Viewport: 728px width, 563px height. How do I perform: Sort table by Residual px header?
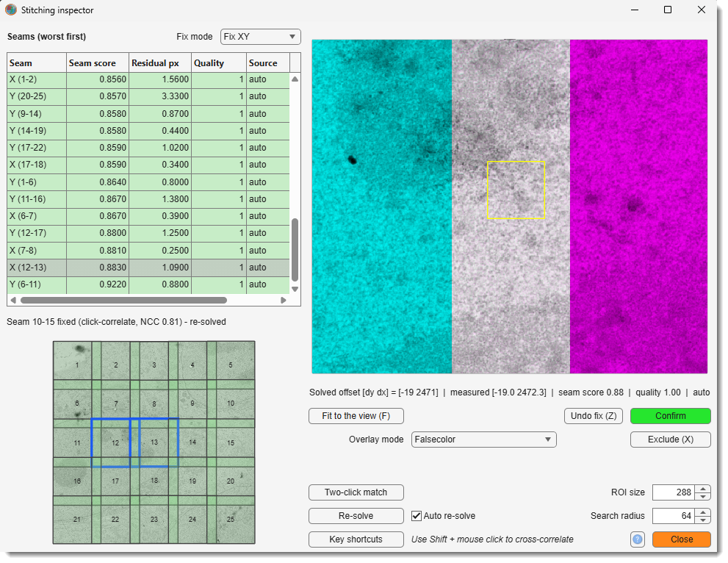(160, 63)
